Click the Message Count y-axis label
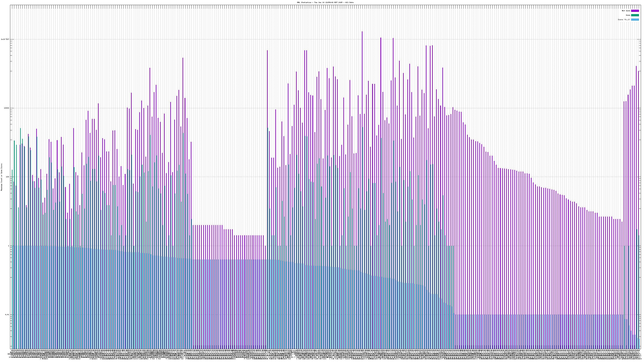Image resolution: width=644 pixels, height=362 pixels. [1, 177]
